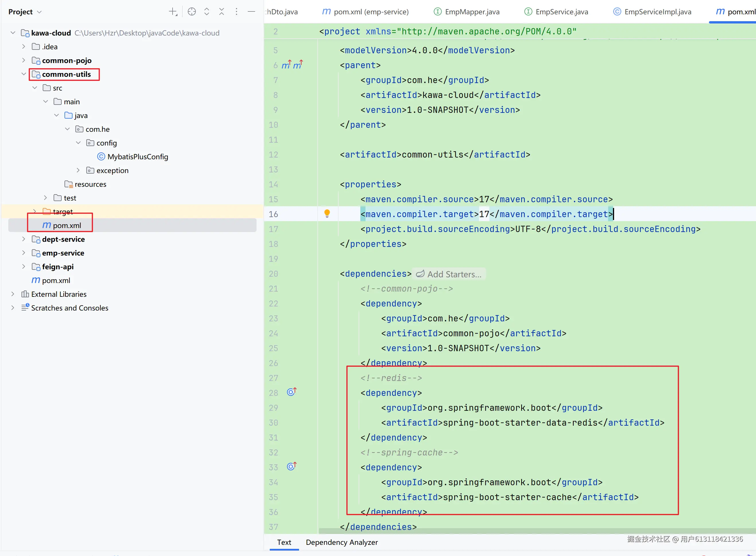Click the Collapse All icon in Project toolbar
This screenshot has width=756, height=556.
pos(222,12)
